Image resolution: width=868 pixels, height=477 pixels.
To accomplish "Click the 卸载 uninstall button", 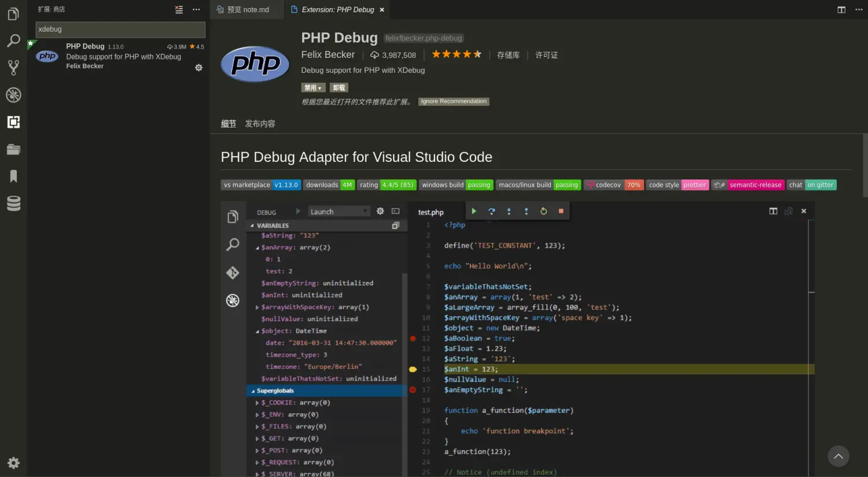I will [x=339, y=88].
